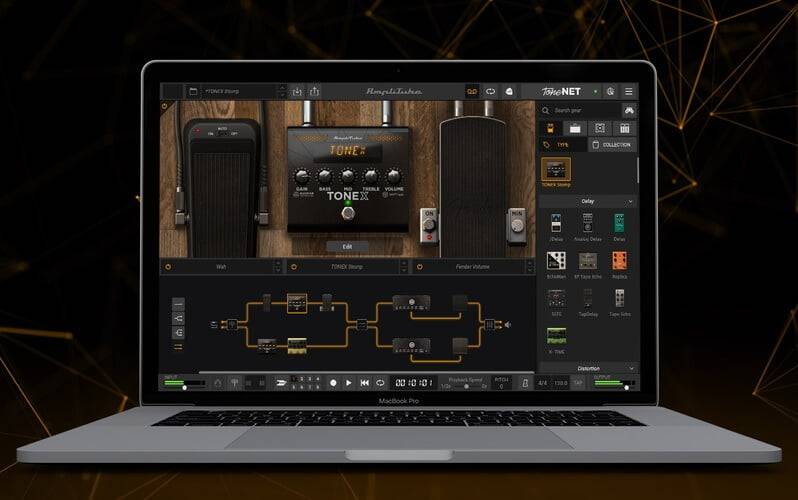The image size is (798, 500).
Task: Toggle the Wah pedal AUTO on/off switch
Action: (x=222, y=133)
